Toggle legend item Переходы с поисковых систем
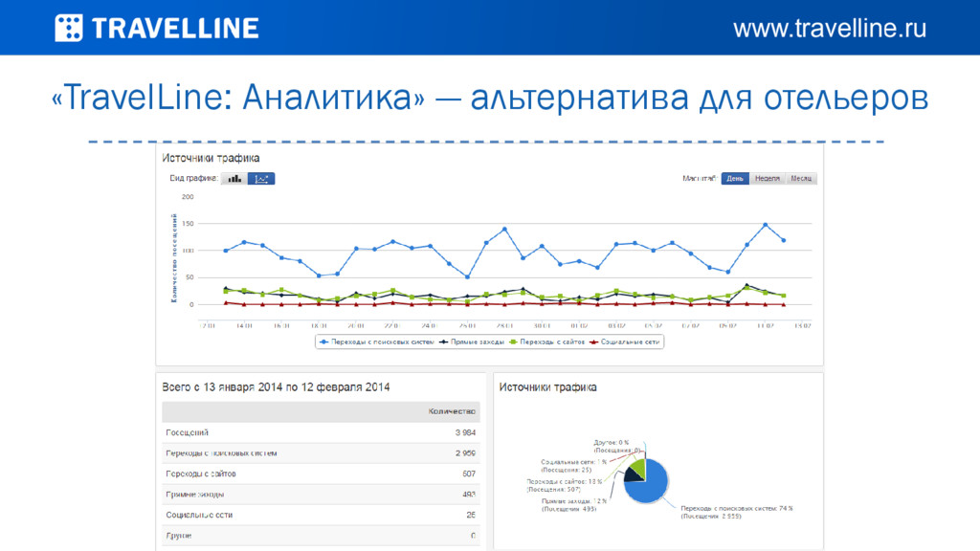The image size is (980, 551). 376,342
